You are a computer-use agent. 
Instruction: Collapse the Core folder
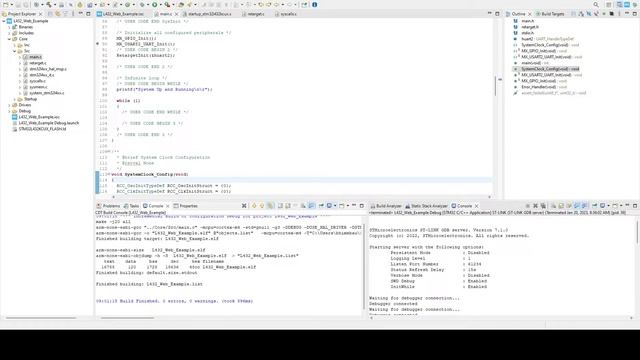pyautogui.click(x=9, y=39)
